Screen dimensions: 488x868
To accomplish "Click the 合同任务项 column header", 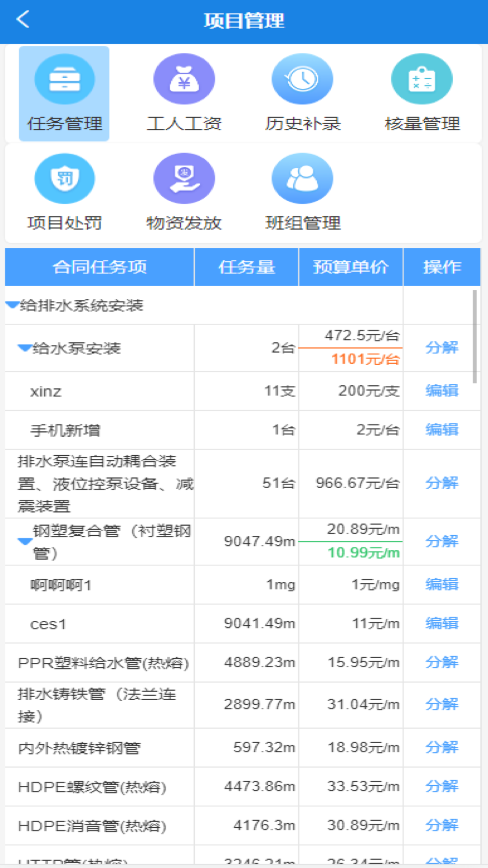I will (x=99, y=267).
